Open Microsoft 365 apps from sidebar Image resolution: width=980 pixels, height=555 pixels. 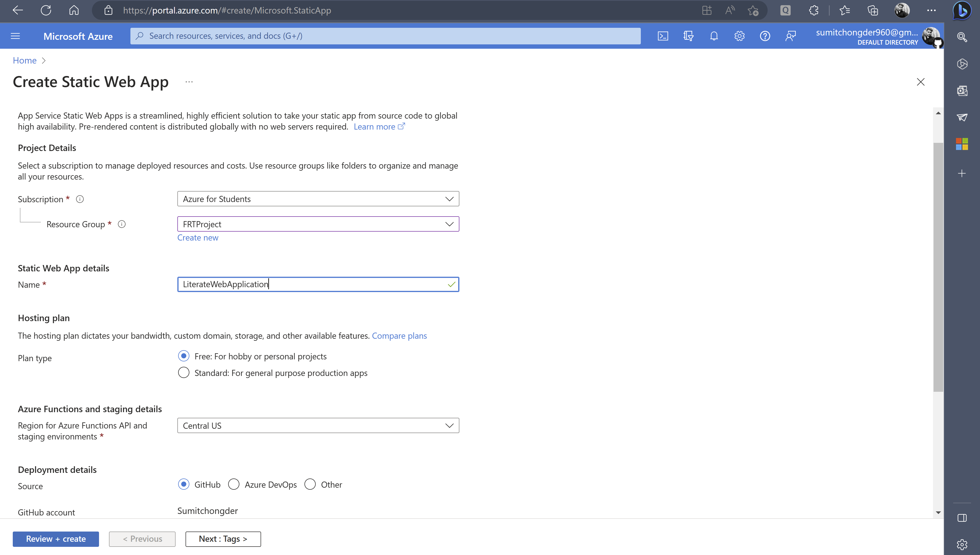point(962,144)
